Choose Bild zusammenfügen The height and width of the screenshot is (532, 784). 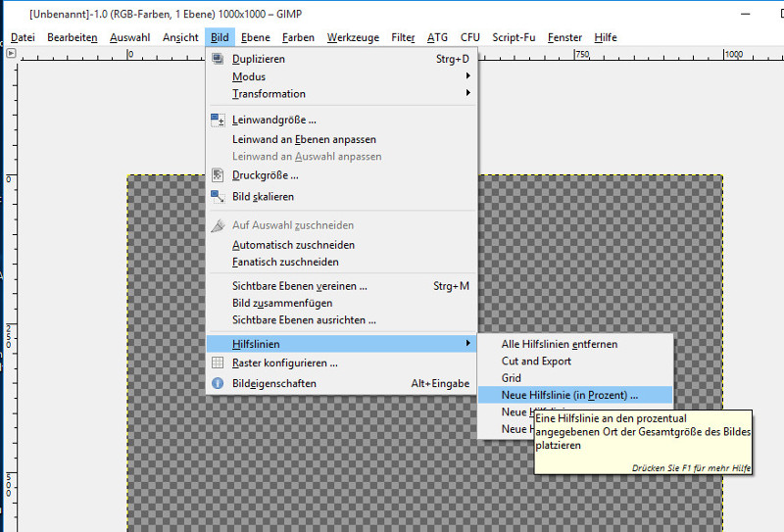click(x=341, y=303)
